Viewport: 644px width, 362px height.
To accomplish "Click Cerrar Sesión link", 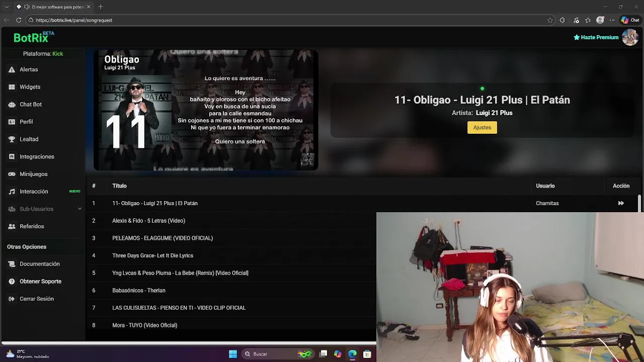I will point(37,299).
